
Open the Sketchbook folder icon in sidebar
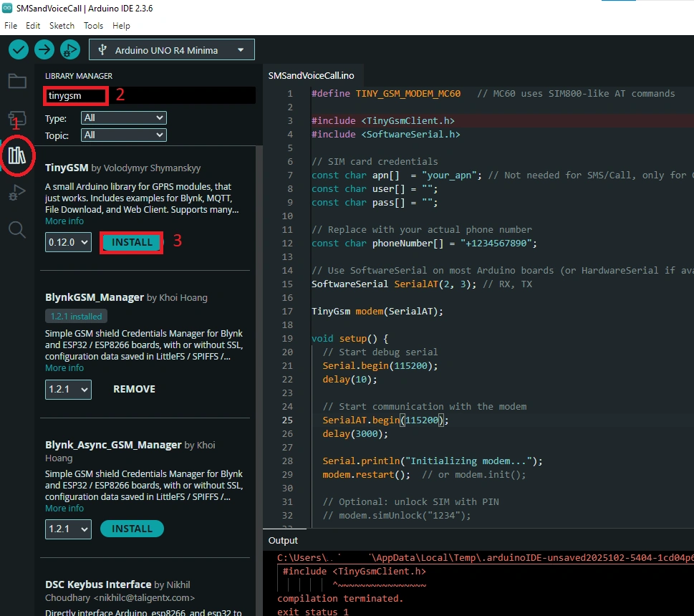tap(17, 81)
